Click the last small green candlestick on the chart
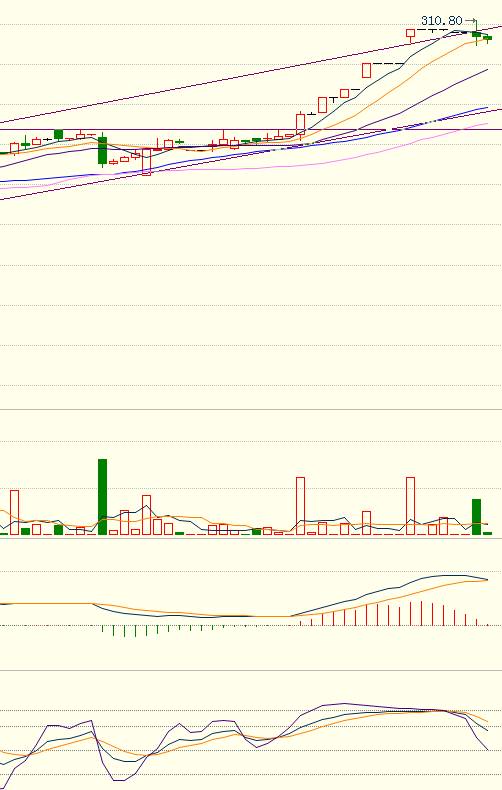Screen dimensions: 502x790 tap(487, 38)
